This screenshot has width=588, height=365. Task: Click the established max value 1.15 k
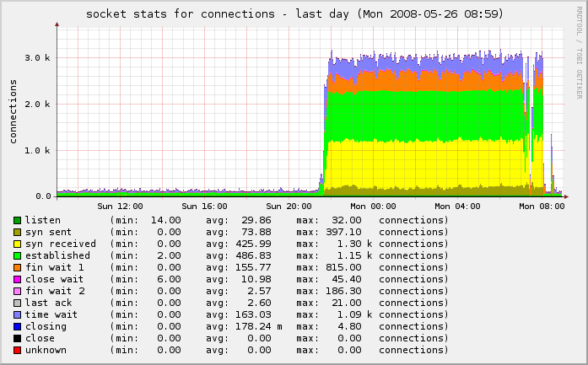coord(354,256)
